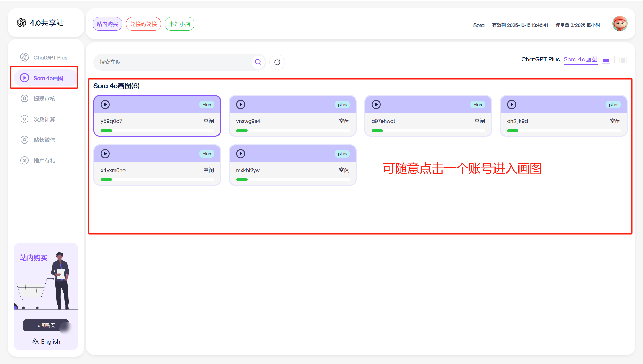The height and width of the screenshot is (364, 643).
Task: Switch language to English
Action: pyautogui.click(x=51, y=341)
